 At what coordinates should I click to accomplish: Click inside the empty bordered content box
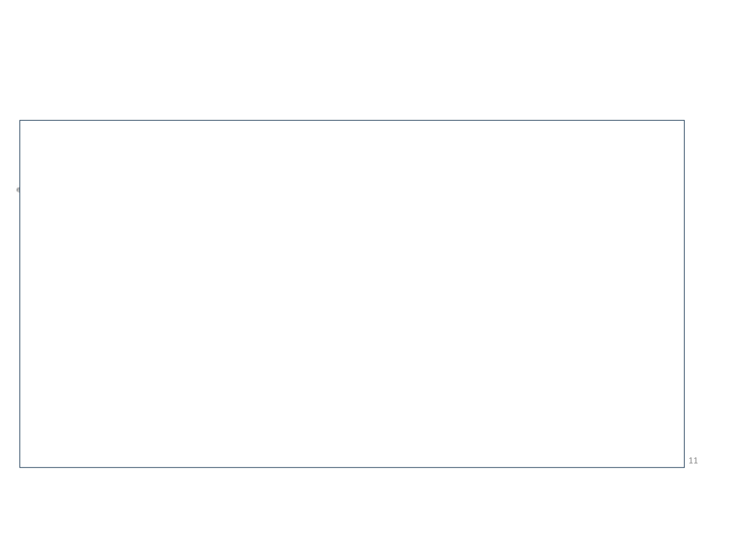pos(352,294)
